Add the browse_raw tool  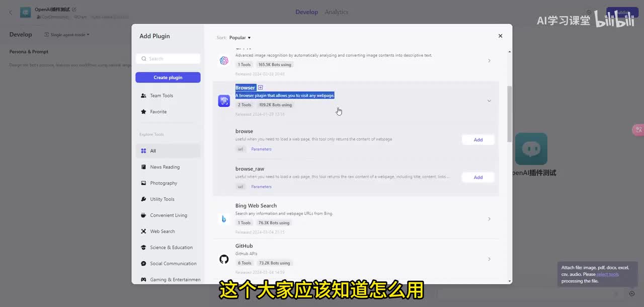click(x=478, y=177)
